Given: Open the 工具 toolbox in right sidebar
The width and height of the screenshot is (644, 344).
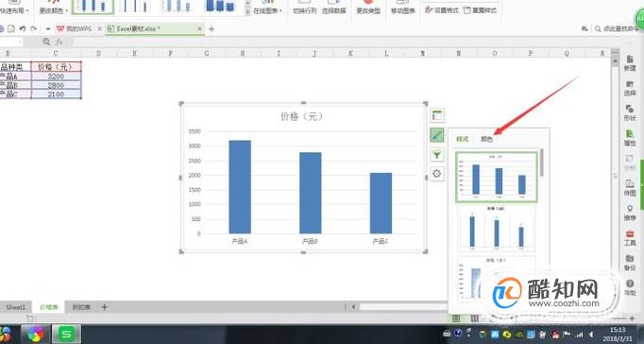Looking at the screenshot, I should tap(630, 237).
